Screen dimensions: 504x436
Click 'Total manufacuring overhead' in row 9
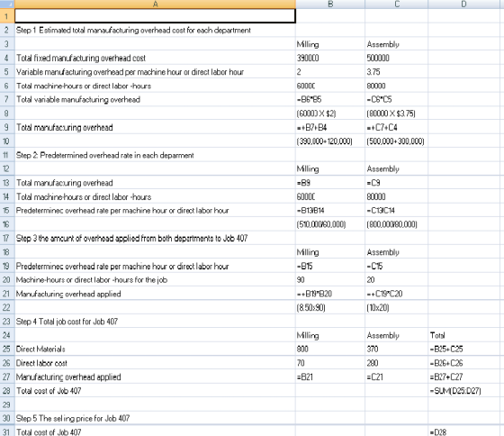click(155, 127)
